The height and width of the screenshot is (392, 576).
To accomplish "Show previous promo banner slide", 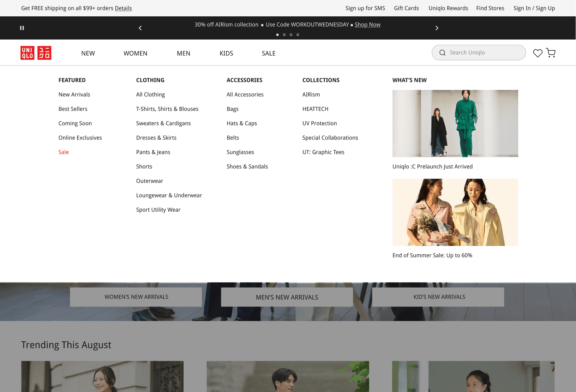I will [140, 28].
